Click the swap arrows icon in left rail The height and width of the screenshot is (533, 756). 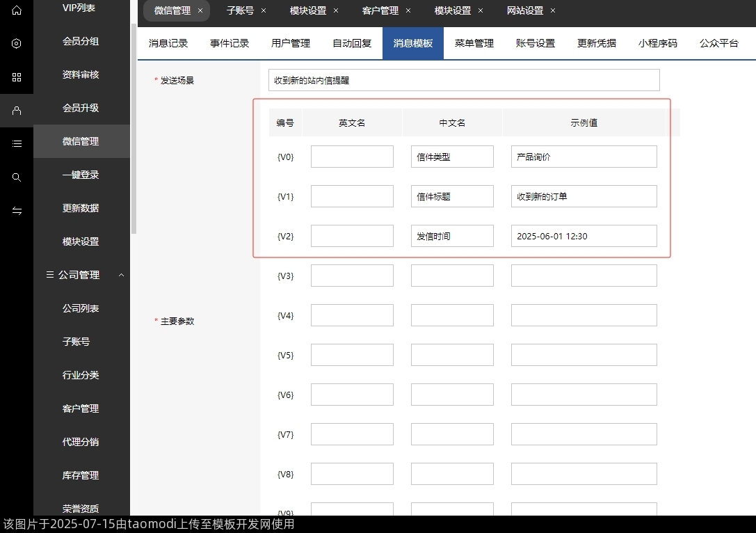[17, 211]
